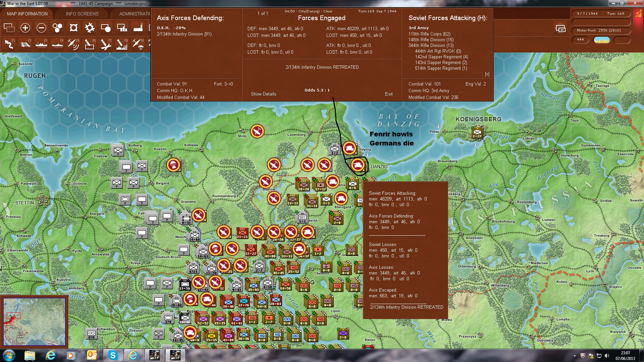The image size is (644, 362).
Task: Zoom in the map with plus icon
Action: tap(25, 28)
